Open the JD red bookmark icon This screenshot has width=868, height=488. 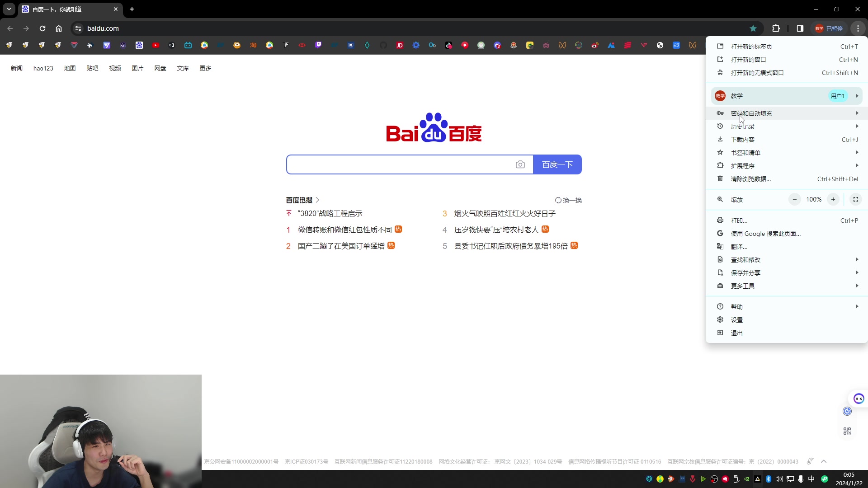(x=400, y=45)
